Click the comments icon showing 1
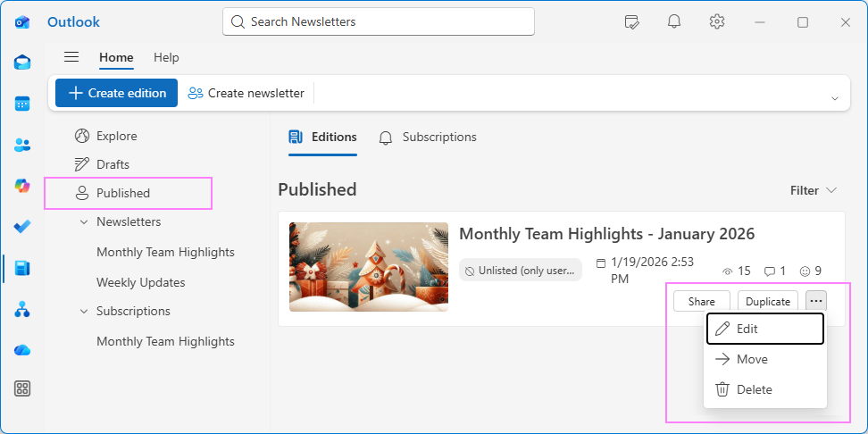 tap(770, 271)
